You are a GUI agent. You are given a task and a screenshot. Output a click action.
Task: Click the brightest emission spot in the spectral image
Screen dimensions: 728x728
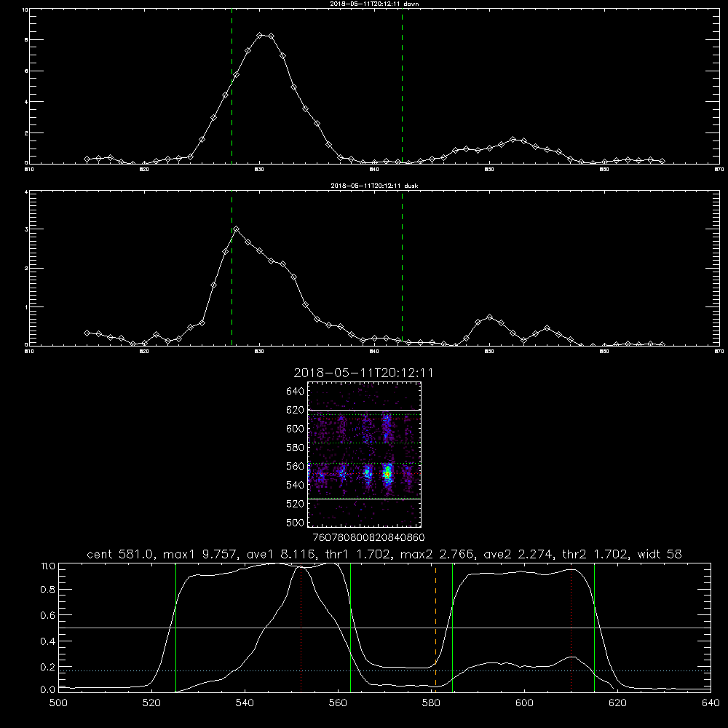click(388, 474)
